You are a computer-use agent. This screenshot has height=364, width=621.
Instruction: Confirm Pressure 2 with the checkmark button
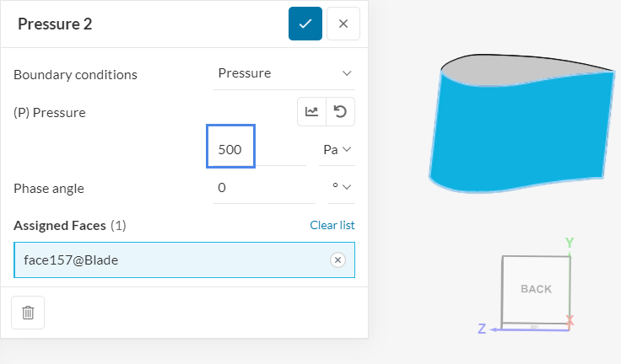click(x=305, y=24)
